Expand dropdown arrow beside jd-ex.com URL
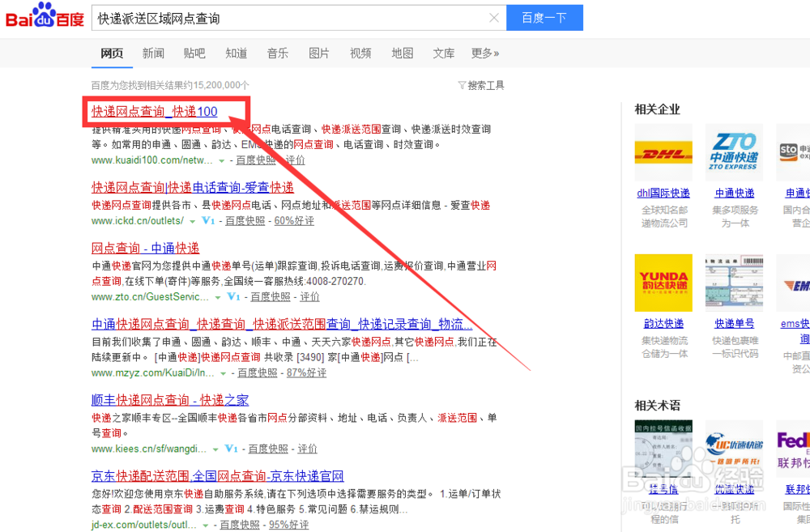 tap(206, 525)
